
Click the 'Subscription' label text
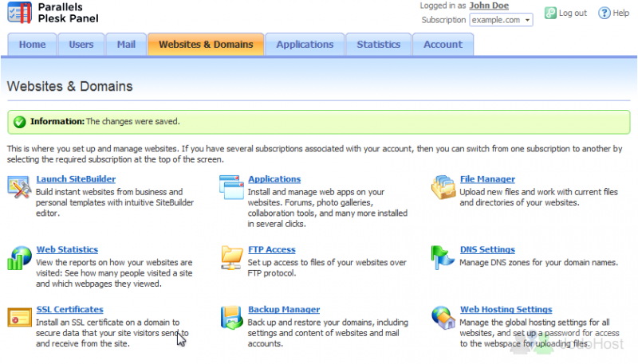point(443,20)
